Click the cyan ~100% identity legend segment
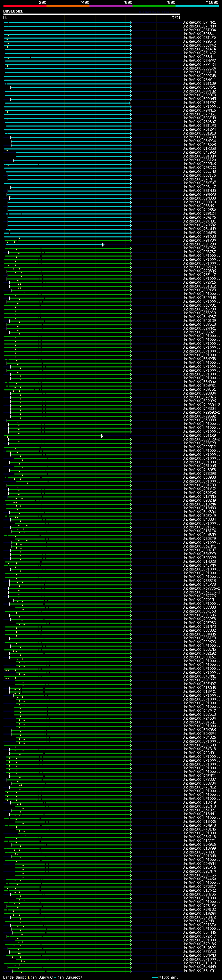222x980 pixels. click(197, 6)
